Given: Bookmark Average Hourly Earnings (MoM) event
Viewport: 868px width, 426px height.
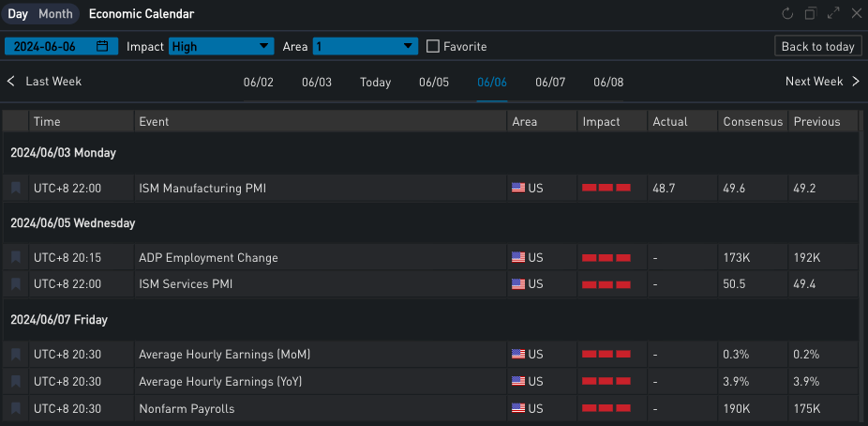Looking at the screenshot, I should [16, 355].
